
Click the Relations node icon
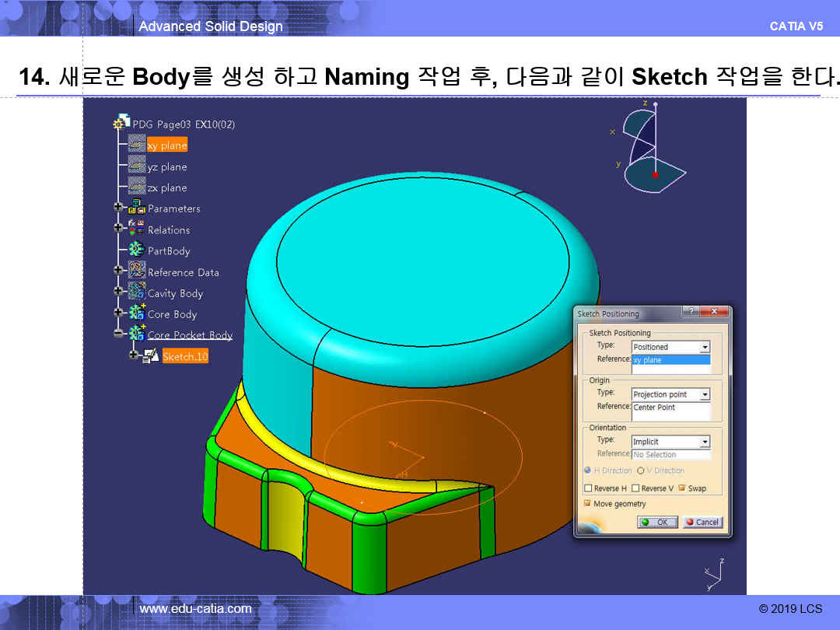(137, 229)
